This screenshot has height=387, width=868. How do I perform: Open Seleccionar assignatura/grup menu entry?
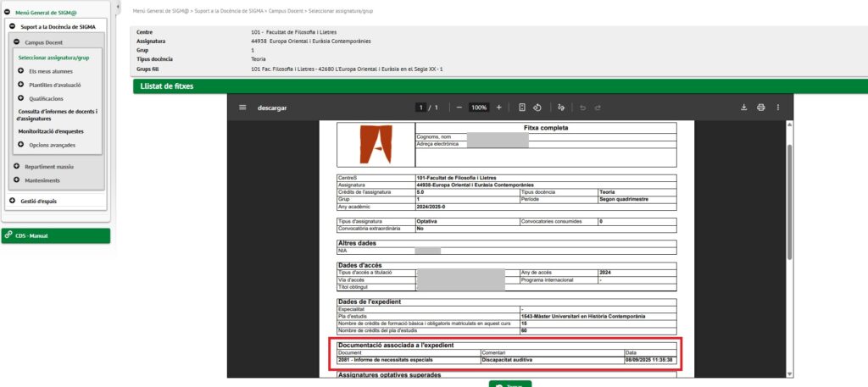point(53,58)
